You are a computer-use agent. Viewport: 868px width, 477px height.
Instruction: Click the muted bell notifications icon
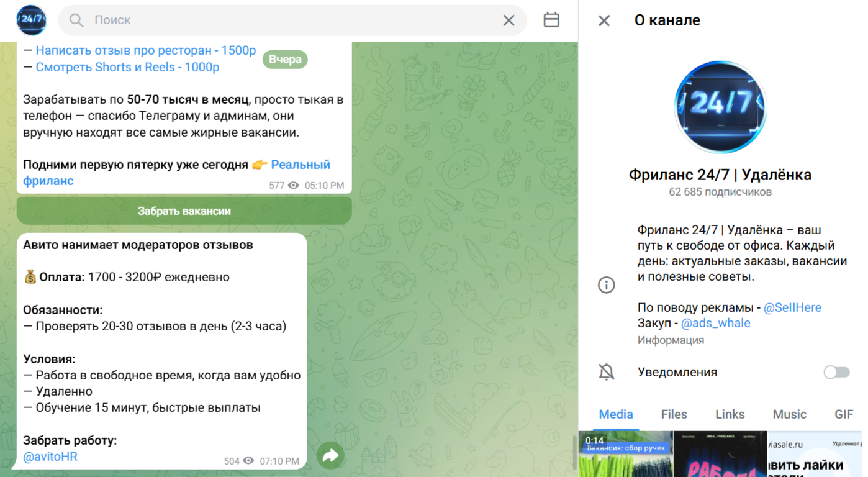[606, 372]
